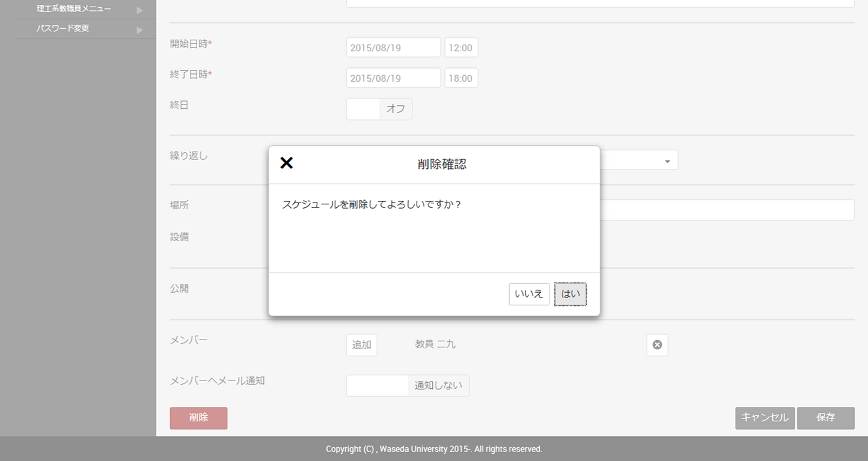Screen dimensions: 868x461
Task: Click the 保存 button
Action: (825, 418)
